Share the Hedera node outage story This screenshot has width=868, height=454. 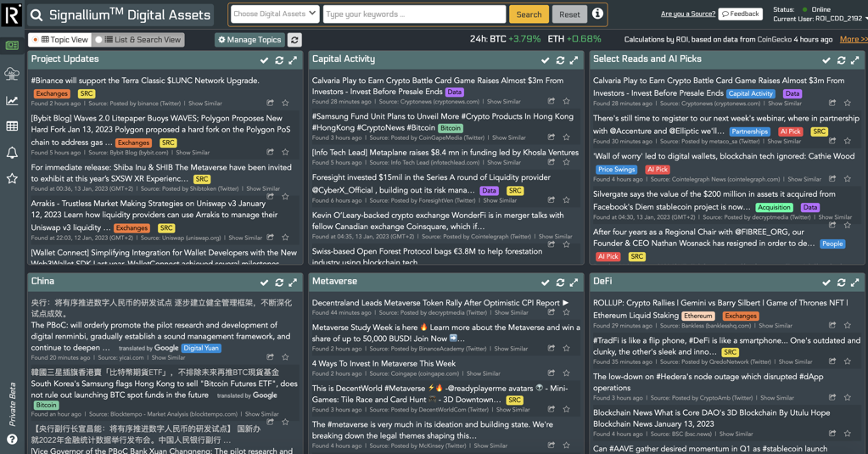point(832,397)
